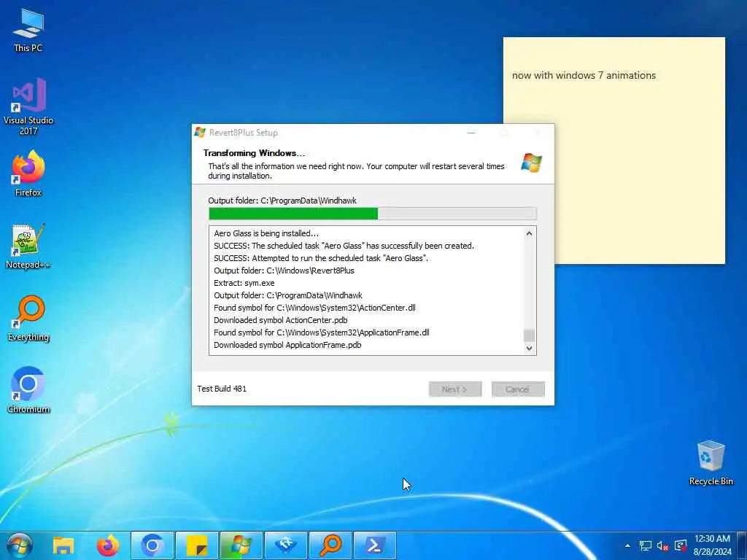The height and width of the screenshot is (560, 747).
Task: Select "Output folder: C:\Windows\Revert8Plus" log line
Action: [x=284, y=271]
